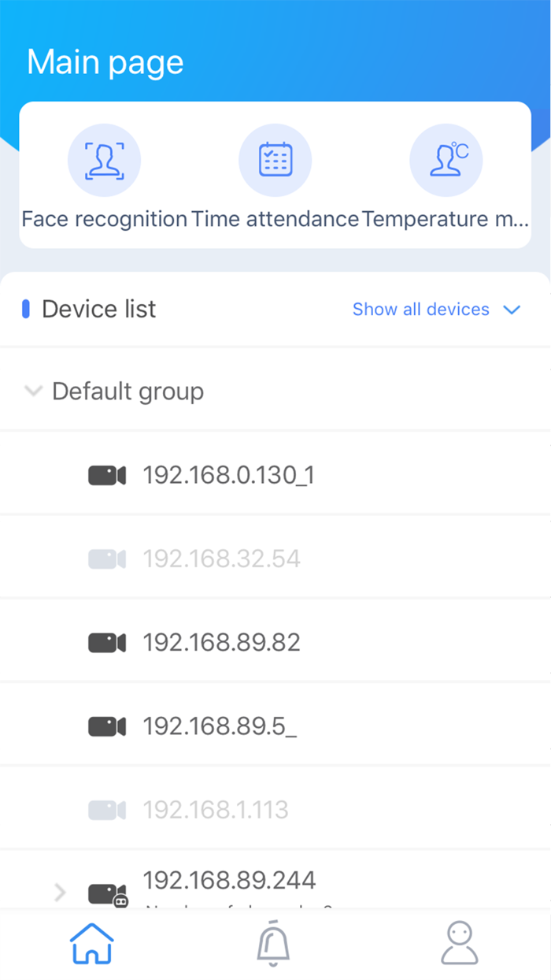551x980 pixels.
Task: Tap the camera icon next to 192.168.0.130_1
Action: click(x=107, y=475)
